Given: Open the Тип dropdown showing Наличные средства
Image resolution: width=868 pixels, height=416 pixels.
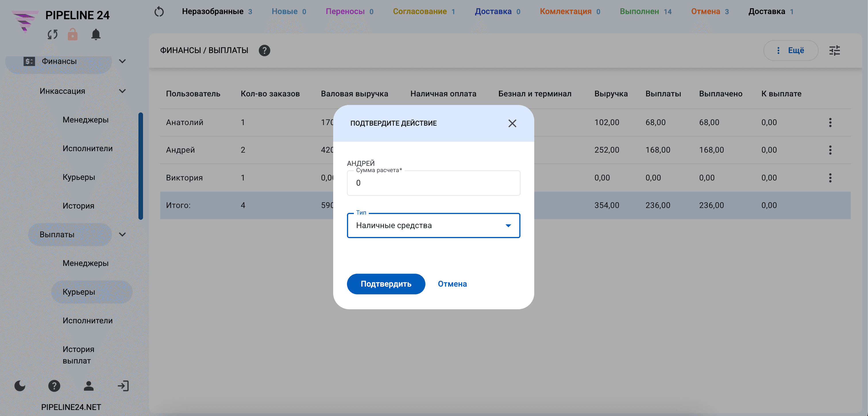Looking at the screenshot, I should click(x=433, y=226).
